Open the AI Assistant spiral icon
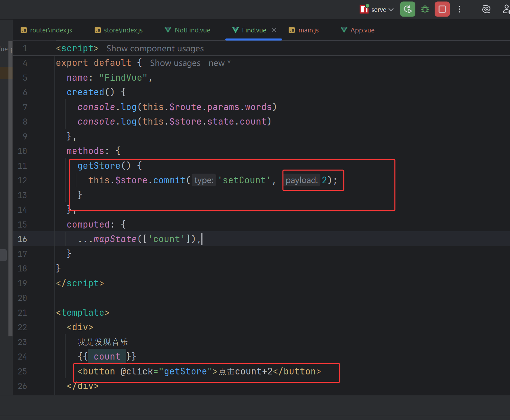510x420 pixels. click(486, 9)
